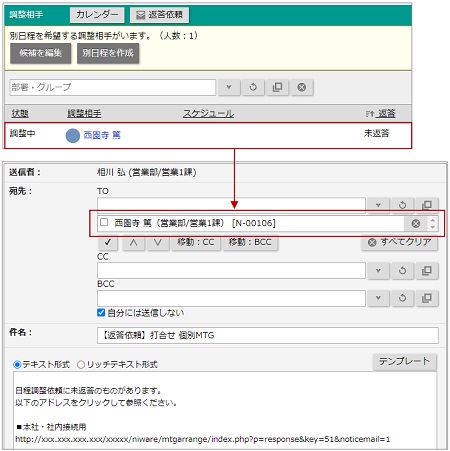Remove 西園寺 篤 recipient with the X icon
This screenshot has height=451, width=450.
point(416,224)
